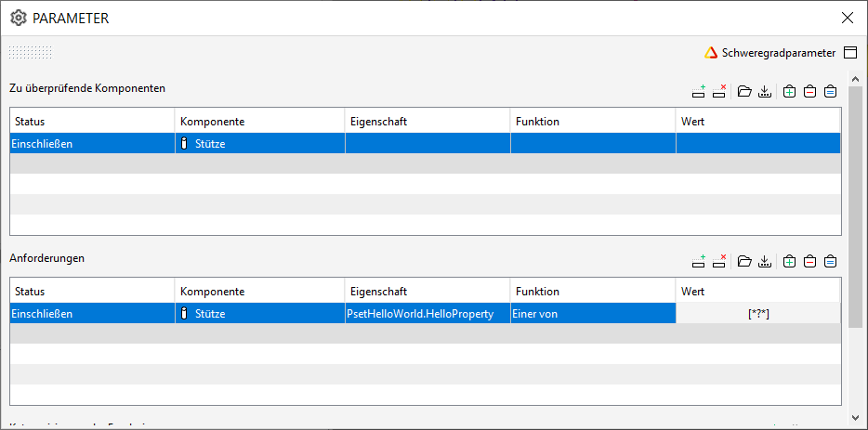Click Status header in Zu überprüfende Komponenten
868x430 pixels.
pyautogui.click(x=92, y=121)
